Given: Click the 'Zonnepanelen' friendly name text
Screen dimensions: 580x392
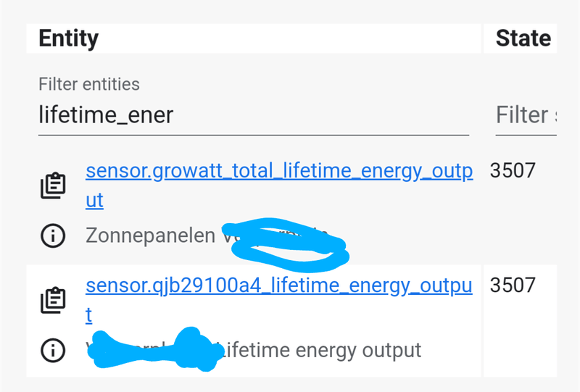Looking at the screenshot, I should pyautogui.click(x=151, y=235).
